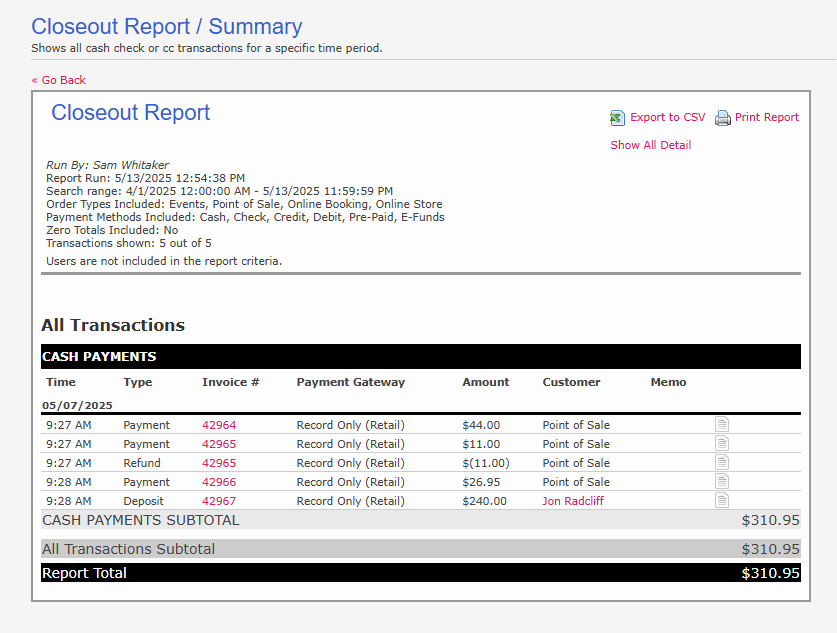Open invoice 42967

click(x=219, y=501)
